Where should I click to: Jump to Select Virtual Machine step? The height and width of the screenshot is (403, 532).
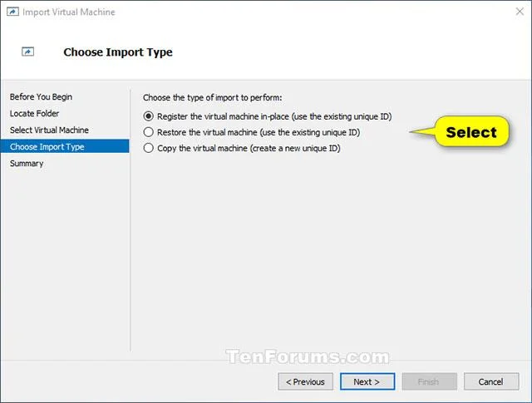point(49,130)
